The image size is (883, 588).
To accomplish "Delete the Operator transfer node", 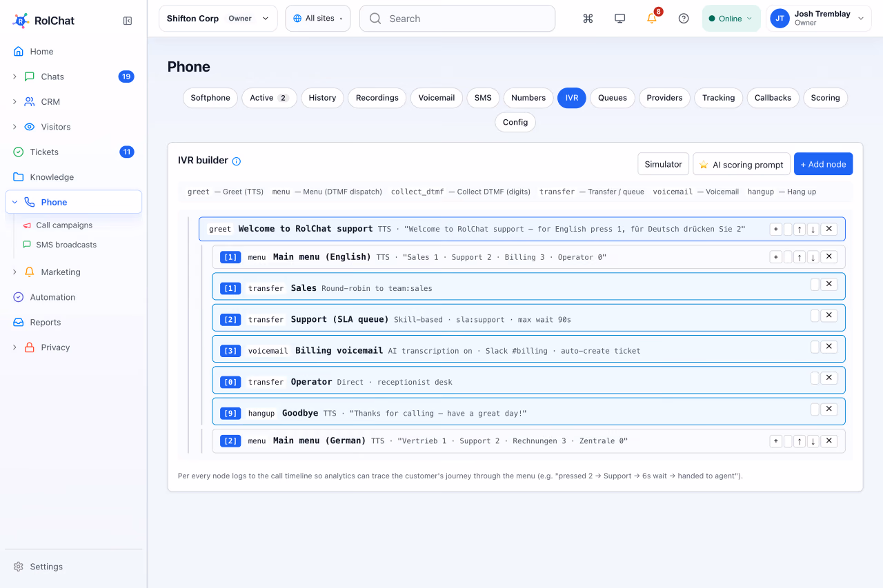I will [x=829, y=378].
